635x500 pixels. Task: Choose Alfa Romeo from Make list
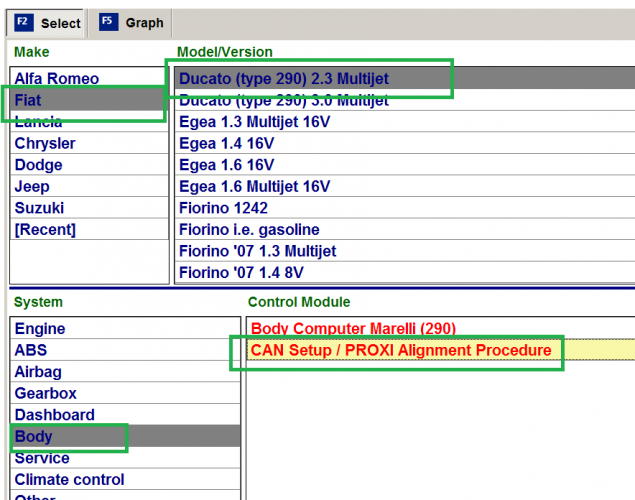(56, 78)
